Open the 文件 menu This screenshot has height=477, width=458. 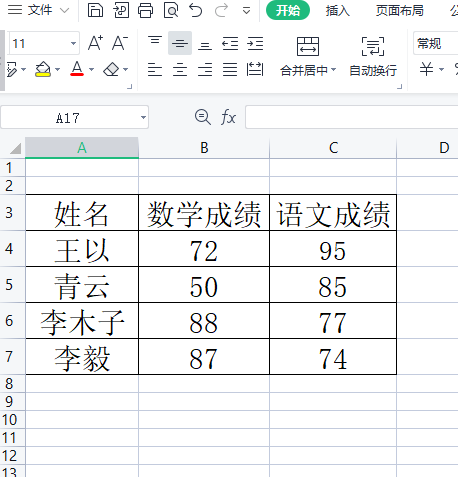click(x=40, y=10)
